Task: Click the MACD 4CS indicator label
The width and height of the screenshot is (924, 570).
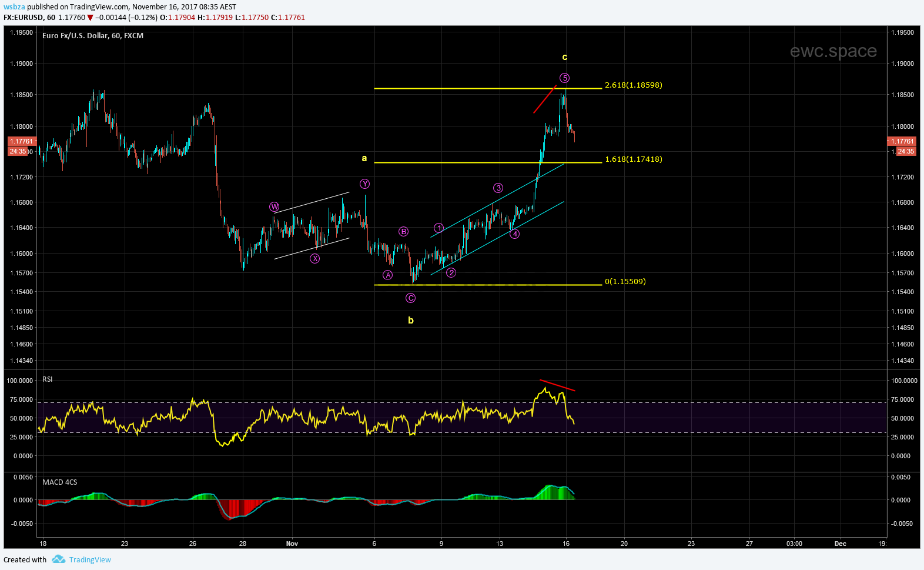Action: [59, 482]
